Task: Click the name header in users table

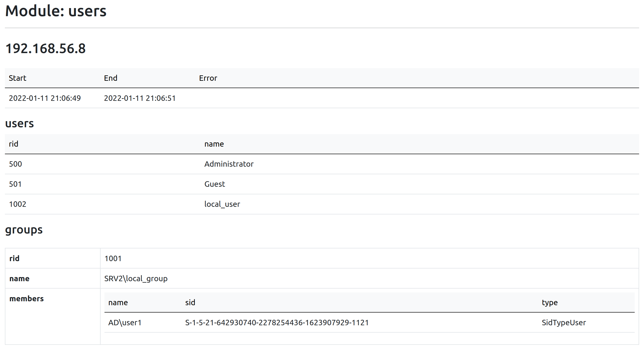Action: [x=214, y=144]
